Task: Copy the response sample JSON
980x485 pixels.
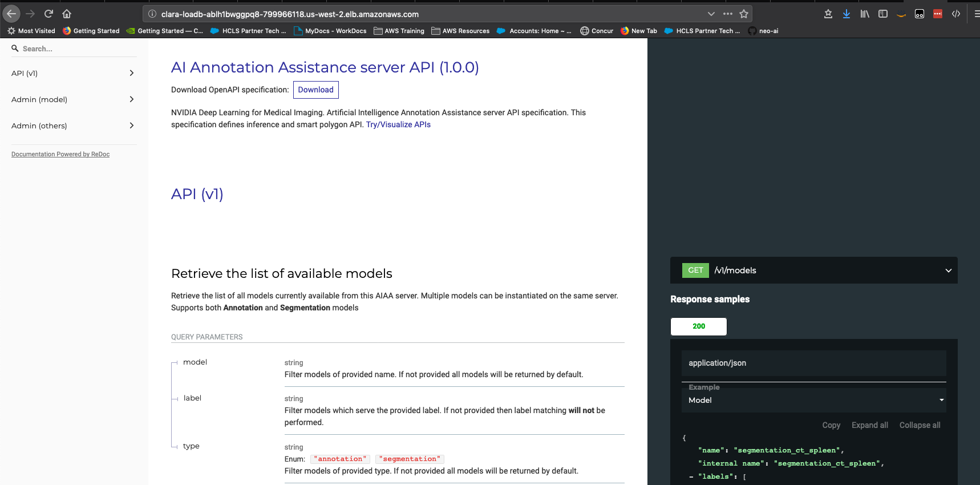Action: pyautogui.click(x=831, y=425)
